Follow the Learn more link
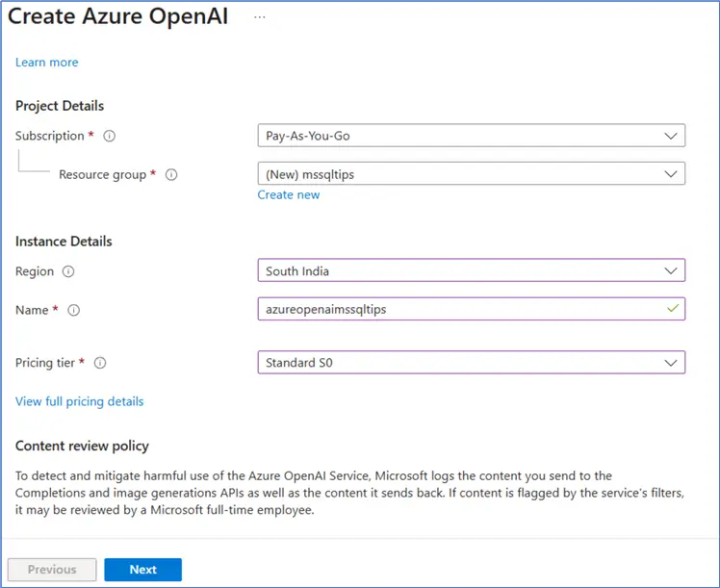The height and width of the screenshot is (588, 720). coord(47,63)
